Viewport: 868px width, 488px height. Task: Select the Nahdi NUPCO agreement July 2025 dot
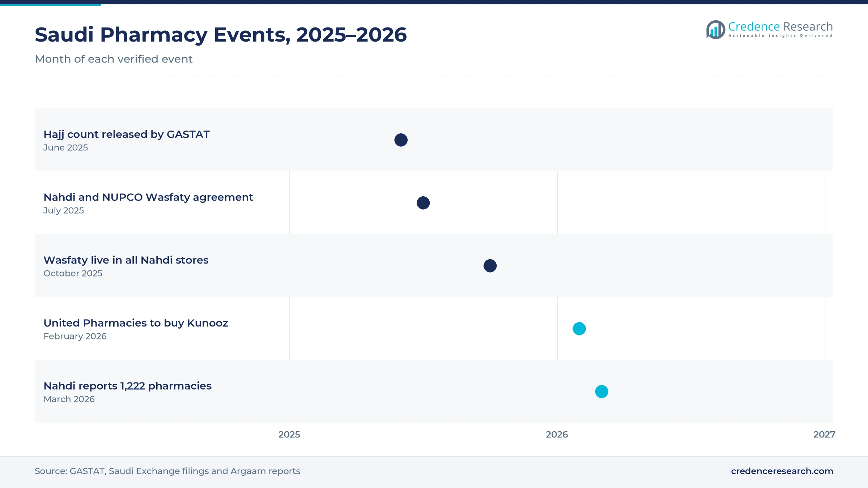point(423,203)
